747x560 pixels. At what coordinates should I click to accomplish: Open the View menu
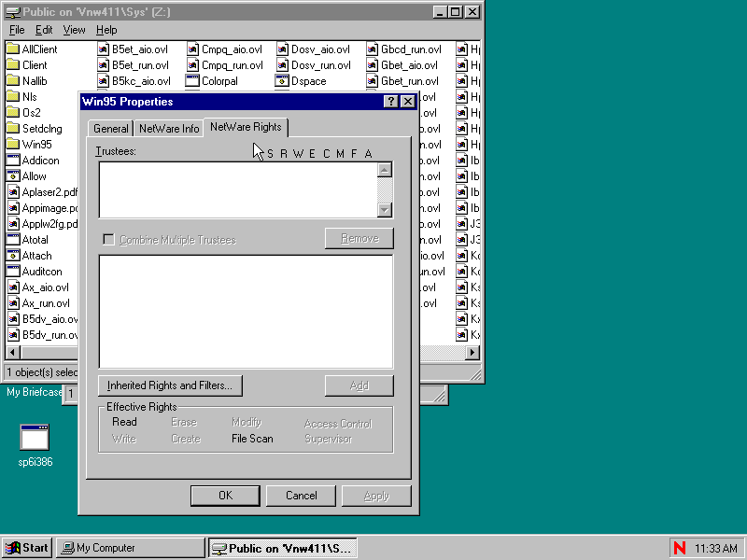click(x=74, y=30)
